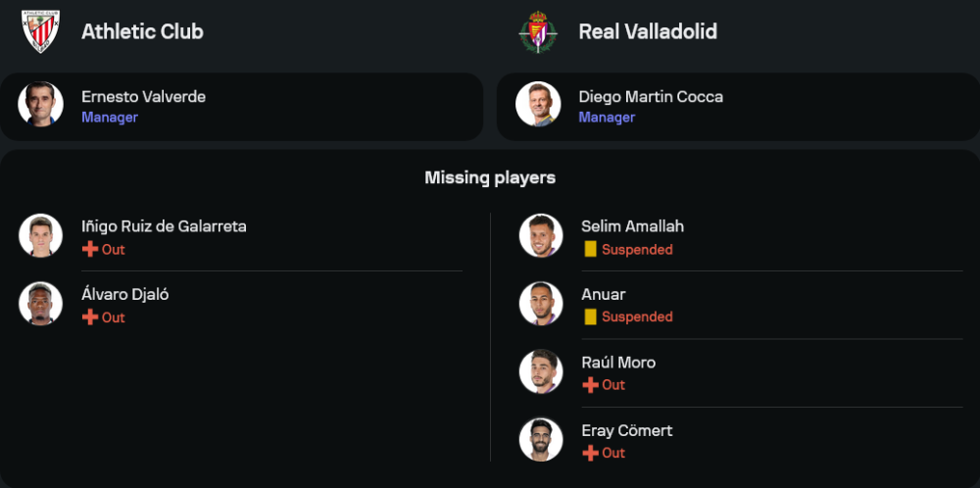980x488 pixels.
Task: Click the red injury cross under Eray Cömert
Action: tap(590, 453)
